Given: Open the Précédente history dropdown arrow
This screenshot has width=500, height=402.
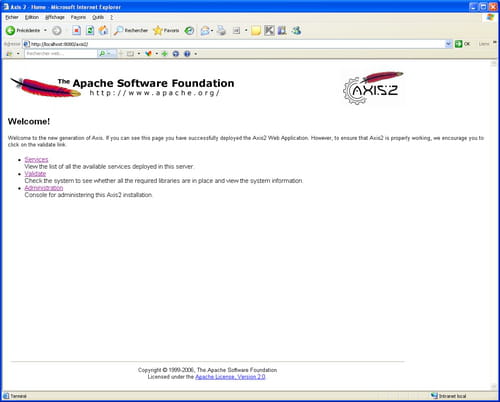Looking at the screenshot, I should click(45, 30).
